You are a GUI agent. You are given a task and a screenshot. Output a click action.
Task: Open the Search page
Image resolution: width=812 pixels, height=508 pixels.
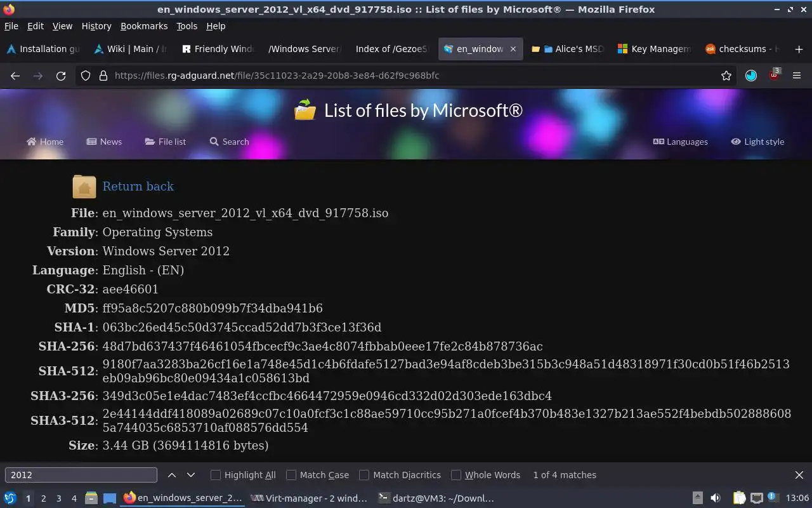pyautogui.click(x=229, y=142)
